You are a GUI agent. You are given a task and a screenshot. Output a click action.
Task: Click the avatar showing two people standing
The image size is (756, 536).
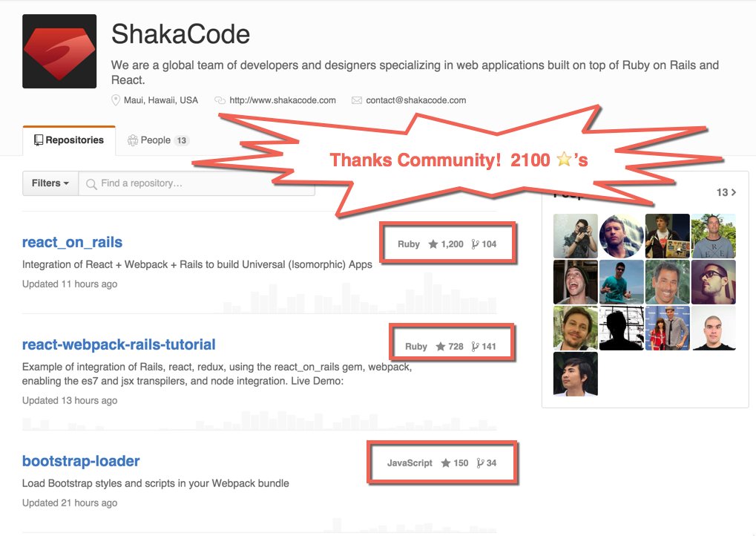tap(667, 327)
